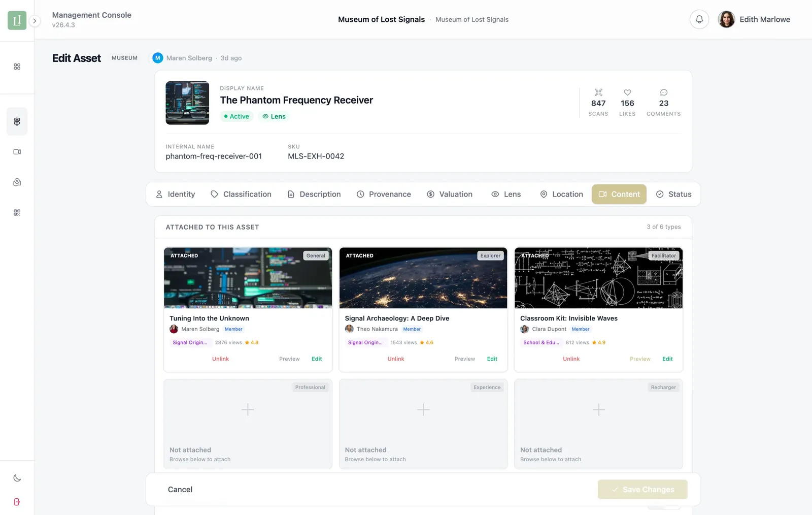Image resolution: width=812 pixels, height=515 pixels.
Task: Click the Save Changes button
Action: [x=642, y=489]
